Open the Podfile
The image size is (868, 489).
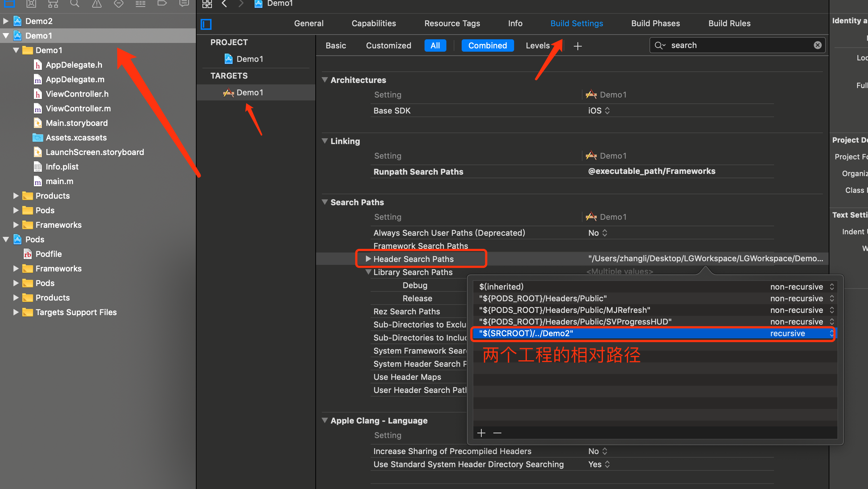pyautogui.click(x=48, y=254)
